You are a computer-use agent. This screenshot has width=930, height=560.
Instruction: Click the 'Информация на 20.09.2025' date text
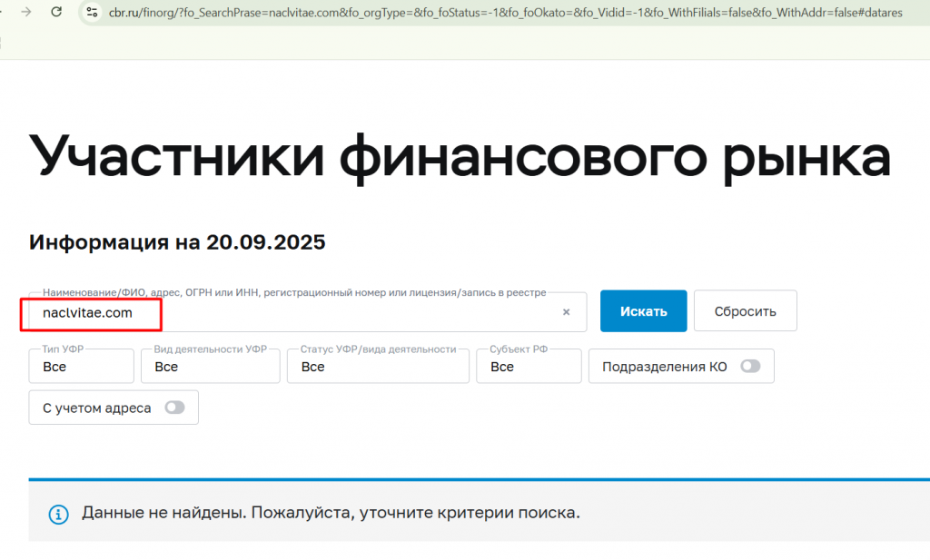pyautogui.click(x=177, y=242)
